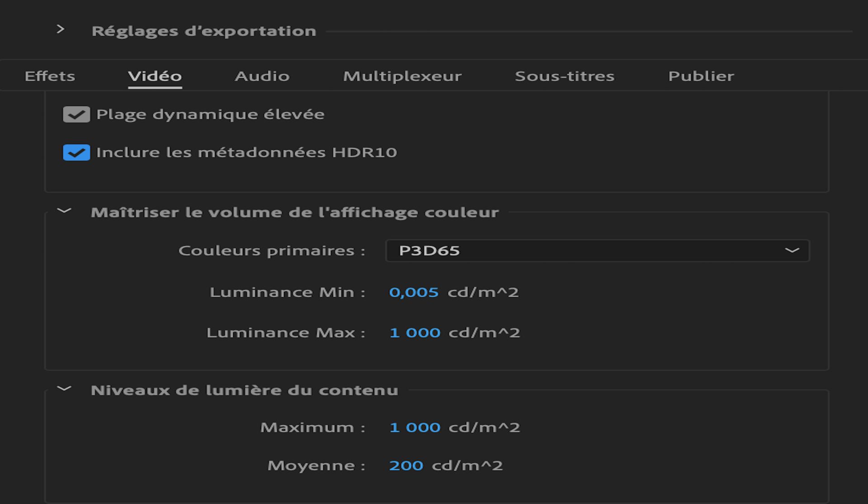Select the Audio tab
868x504 pixels.
(262, 76)
